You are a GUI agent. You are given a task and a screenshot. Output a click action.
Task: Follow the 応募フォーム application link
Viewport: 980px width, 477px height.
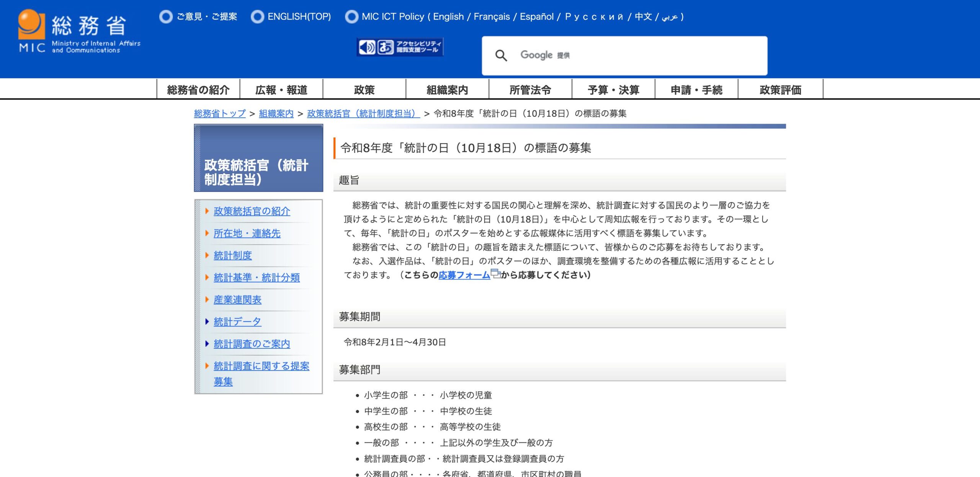464,275
